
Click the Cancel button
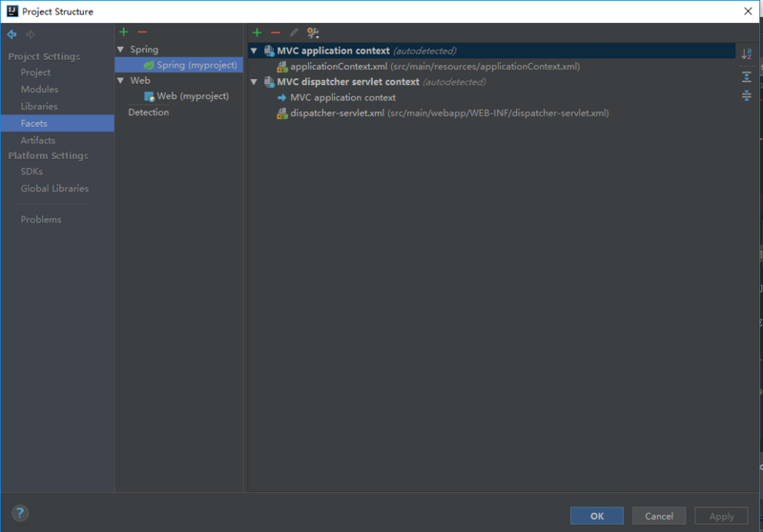pyautogui.click(x=659, y=516)
